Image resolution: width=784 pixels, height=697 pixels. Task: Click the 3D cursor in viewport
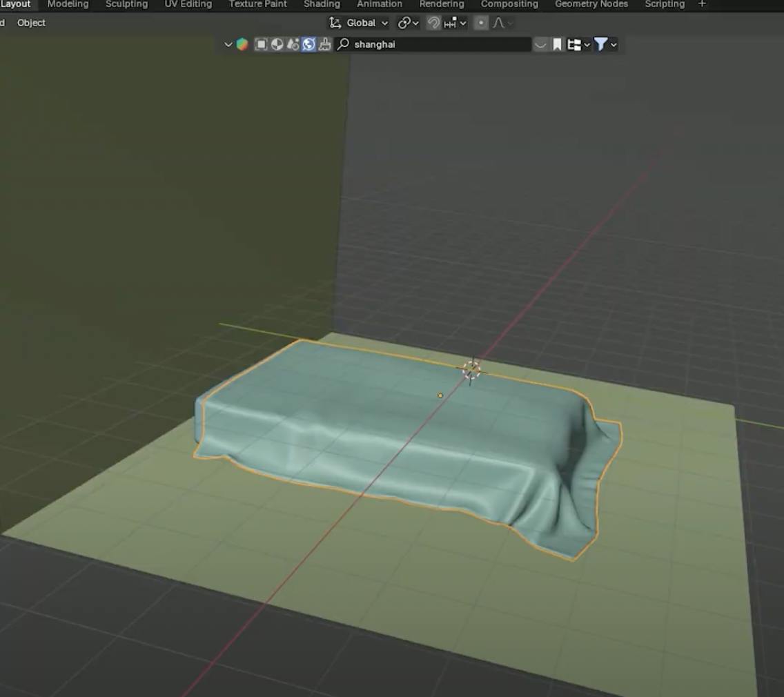pyautogui.click(x=471, y=370)
